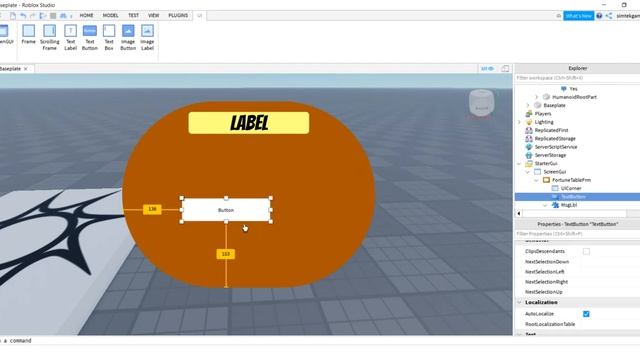Collapse the ScreenGui node
The width and height of the screenshot is (640, 360).
[x=528, y=172]
